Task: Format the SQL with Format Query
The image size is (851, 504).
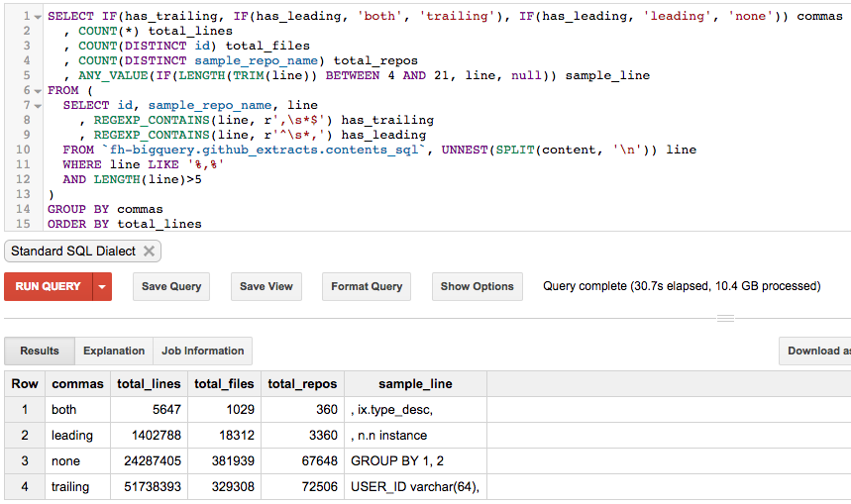Action: 367,286
